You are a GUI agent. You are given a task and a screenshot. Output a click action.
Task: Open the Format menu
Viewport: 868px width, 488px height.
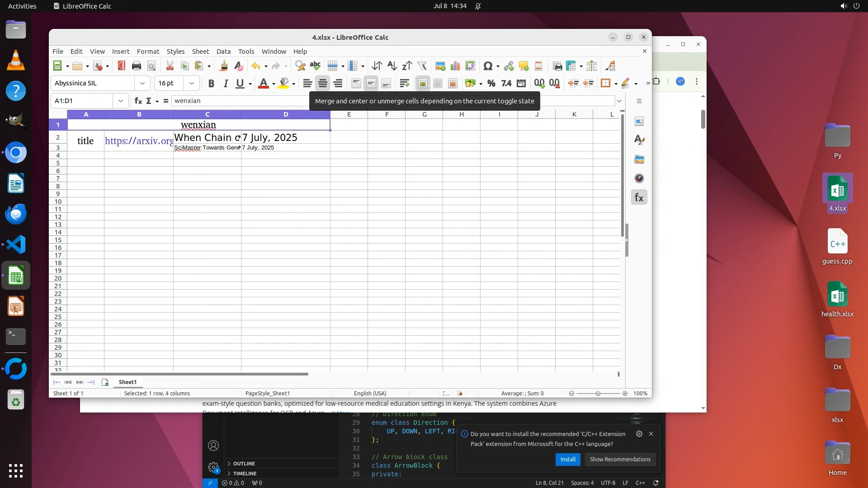148,52
